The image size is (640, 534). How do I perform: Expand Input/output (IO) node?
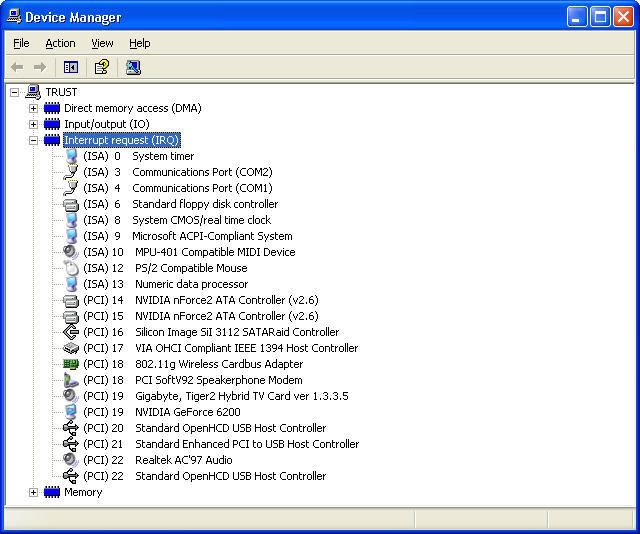coord(33,124)
